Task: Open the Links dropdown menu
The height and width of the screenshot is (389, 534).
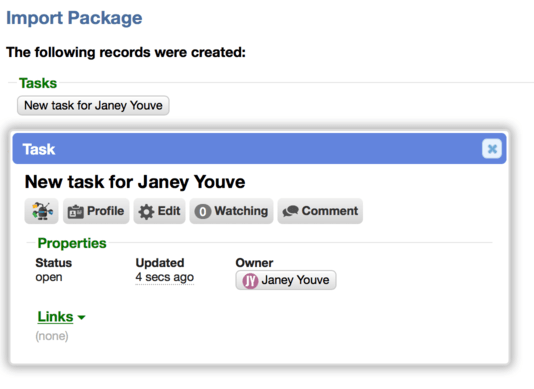Action: click(61, 317)
